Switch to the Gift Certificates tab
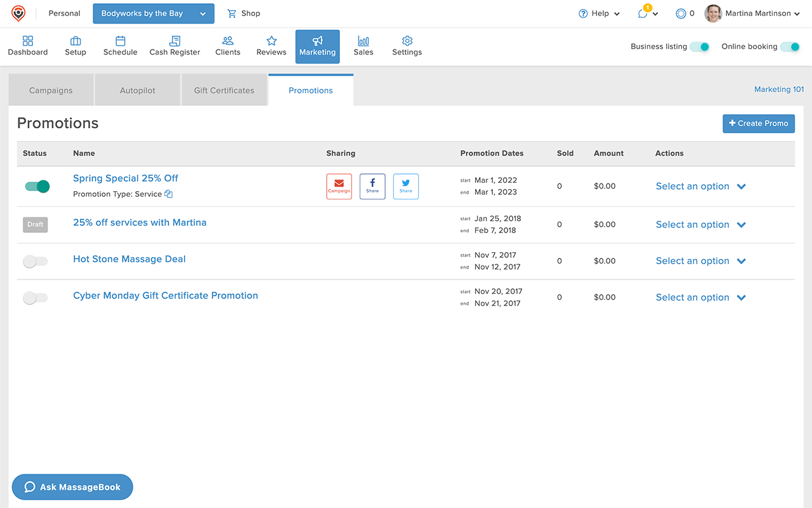The width and height of the screenshot is (812, 508). click(x=224, y=90)
